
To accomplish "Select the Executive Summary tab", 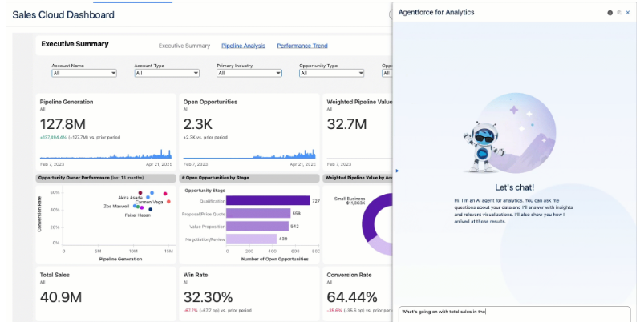I will click(184, 46).
